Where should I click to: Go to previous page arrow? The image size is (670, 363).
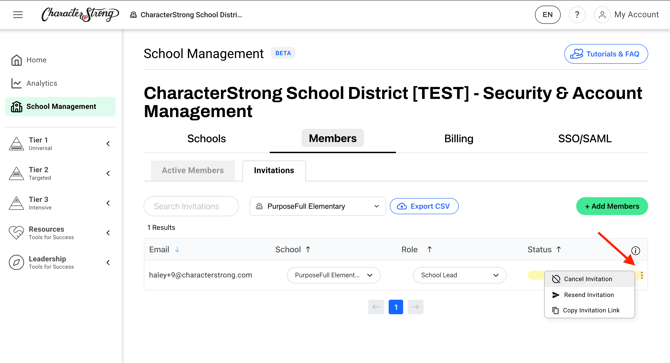click(x=376, y=307)
